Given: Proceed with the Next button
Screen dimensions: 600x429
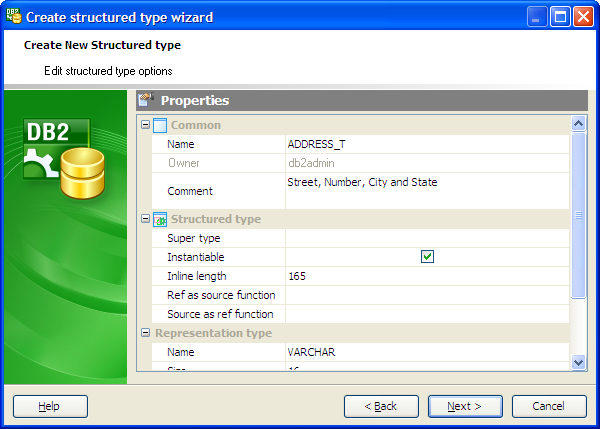Looking at the screenshot, I should point(465,406).
